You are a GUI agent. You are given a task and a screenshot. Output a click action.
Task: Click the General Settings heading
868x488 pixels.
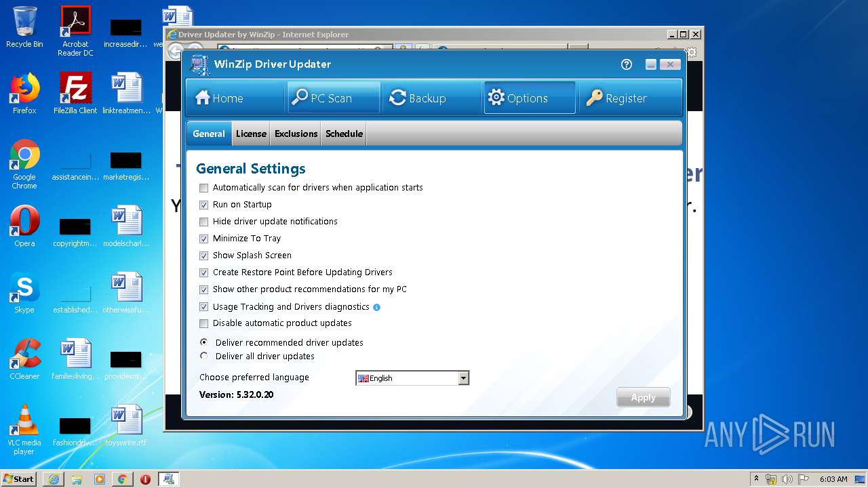tap(251, 169)
